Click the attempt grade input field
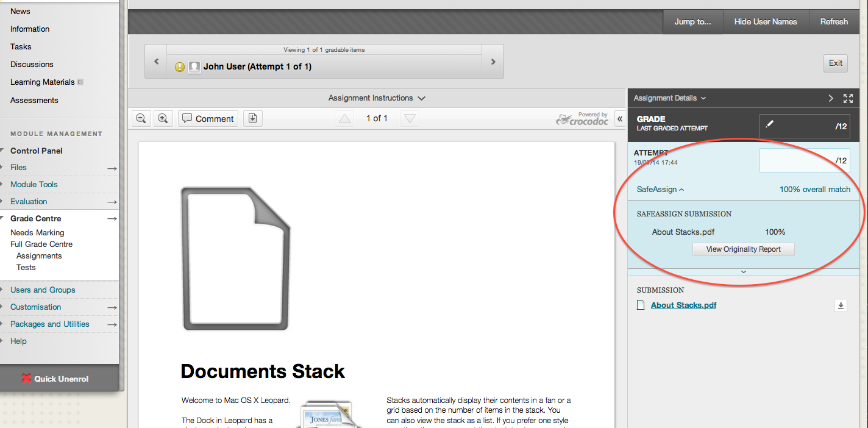 point(805,160)
